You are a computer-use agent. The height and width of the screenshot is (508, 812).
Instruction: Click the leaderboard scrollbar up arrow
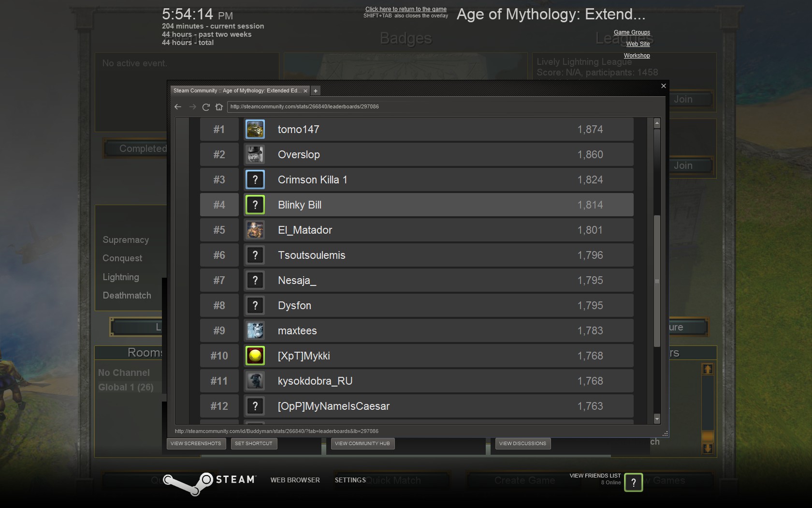tap(657, 123)
